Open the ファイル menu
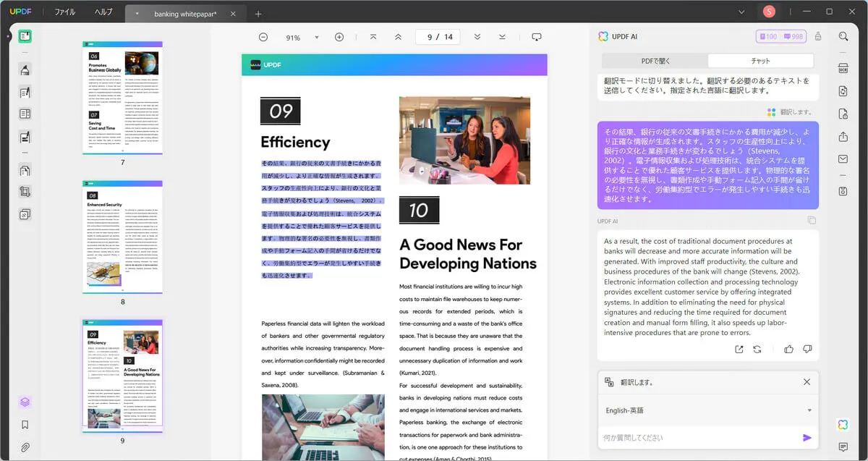The image size is (868, 461). click(65, 12)
